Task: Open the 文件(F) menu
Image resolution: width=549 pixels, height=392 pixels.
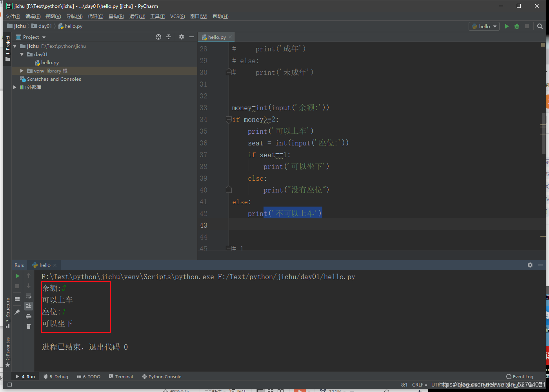Action: tap(13, 16)
